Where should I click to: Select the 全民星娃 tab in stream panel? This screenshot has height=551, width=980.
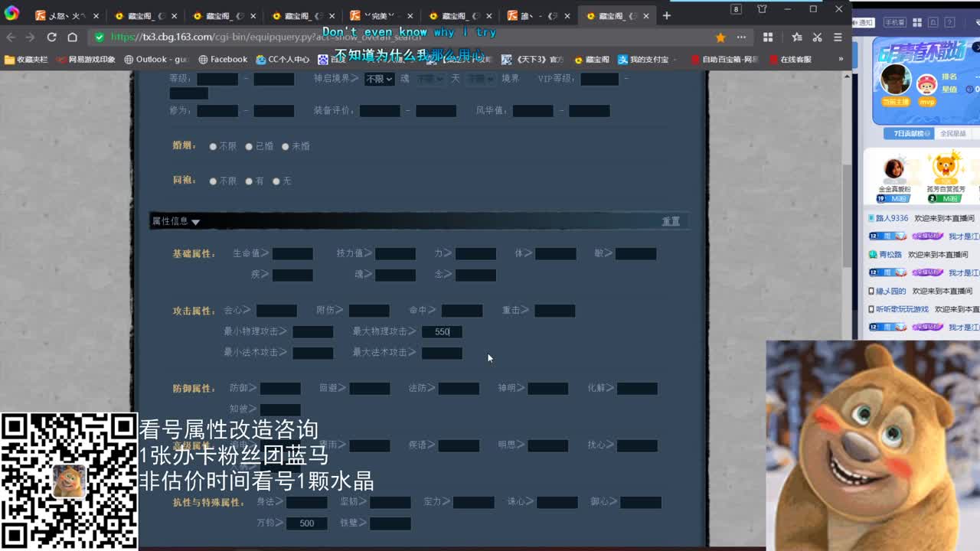(952, 133)
